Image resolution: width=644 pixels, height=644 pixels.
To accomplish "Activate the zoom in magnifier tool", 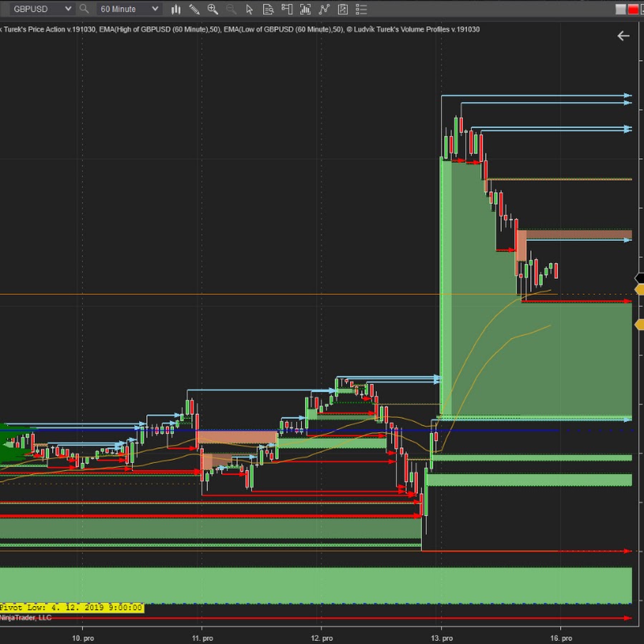I will [213, 9].
